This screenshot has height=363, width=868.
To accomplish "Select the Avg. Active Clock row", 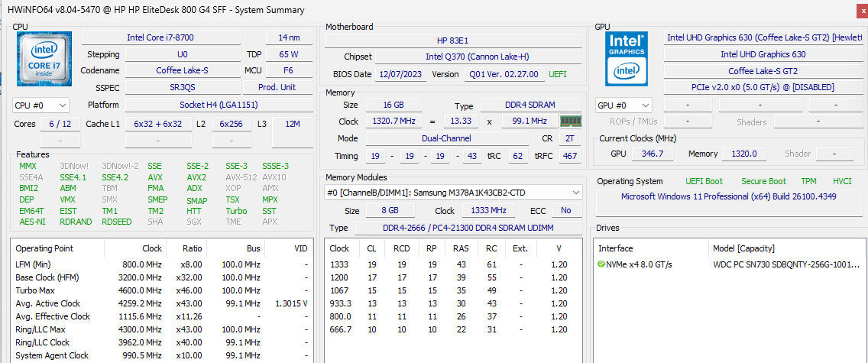I will pyautogui.click(x=162, y=303).
